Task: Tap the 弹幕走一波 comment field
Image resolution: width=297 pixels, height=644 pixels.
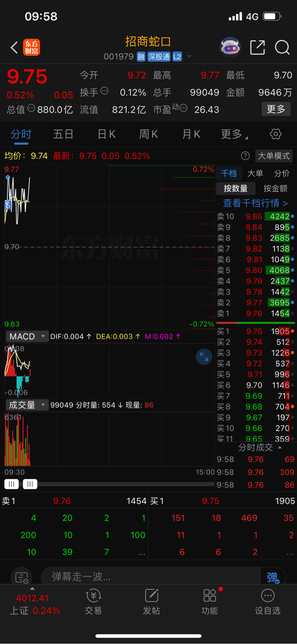Action: coord(151,577)
